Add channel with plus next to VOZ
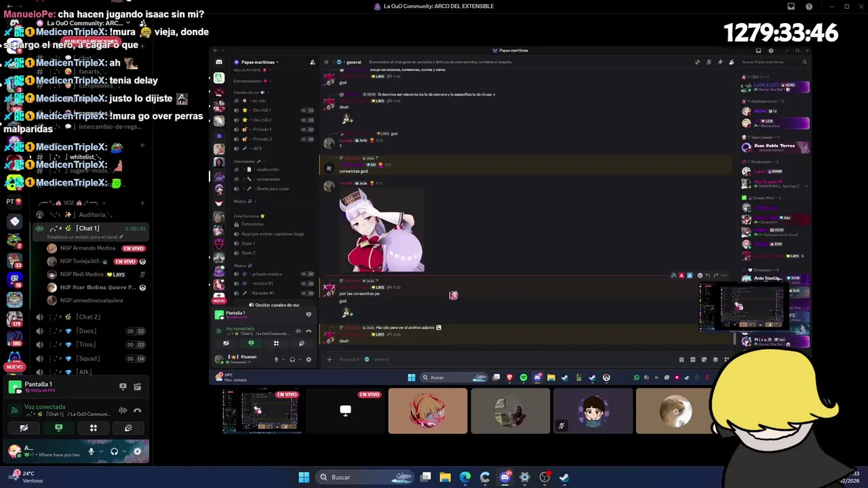The width and height of the screenshot is (868, 488). pyautogui.click(x=142, y=202)
